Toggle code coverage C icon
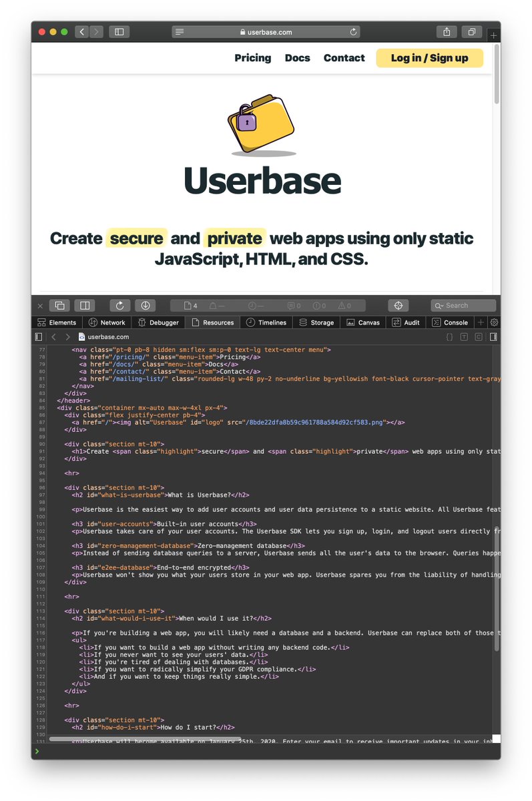The image size is (532, 801). tap(479, 337)
